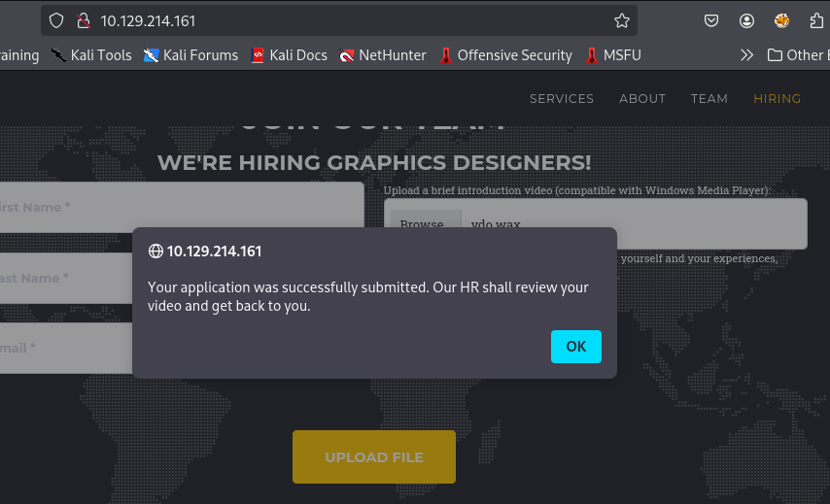This screenshot has height=504, width=830.
Task: Open the Kali Tools bookmark
Action: click(x=91, y=55)
